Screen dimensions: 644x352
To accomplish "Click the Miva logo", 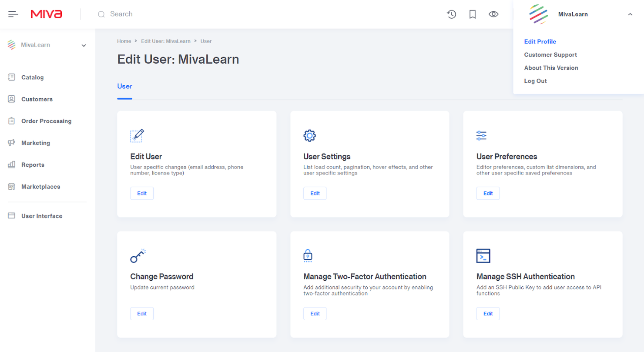I will 47,14.
